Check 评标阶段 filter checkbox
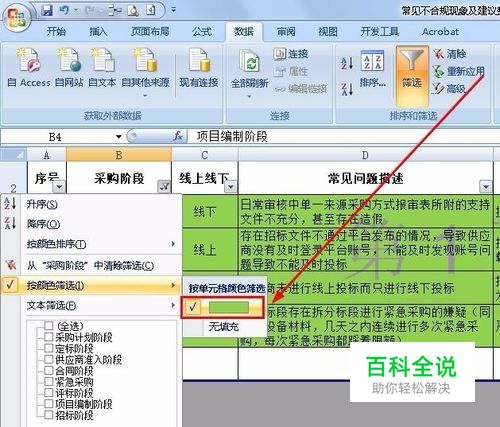 [x=49, y=392]
